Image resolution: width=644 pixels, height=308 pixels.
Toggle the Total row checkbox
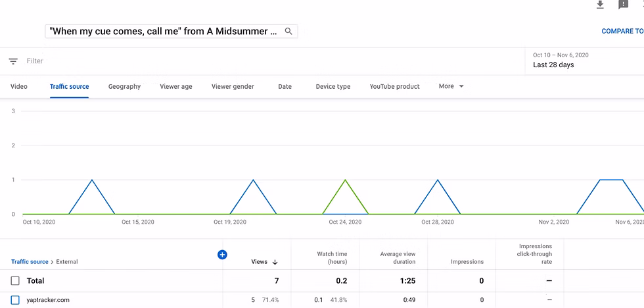point(15,281)
